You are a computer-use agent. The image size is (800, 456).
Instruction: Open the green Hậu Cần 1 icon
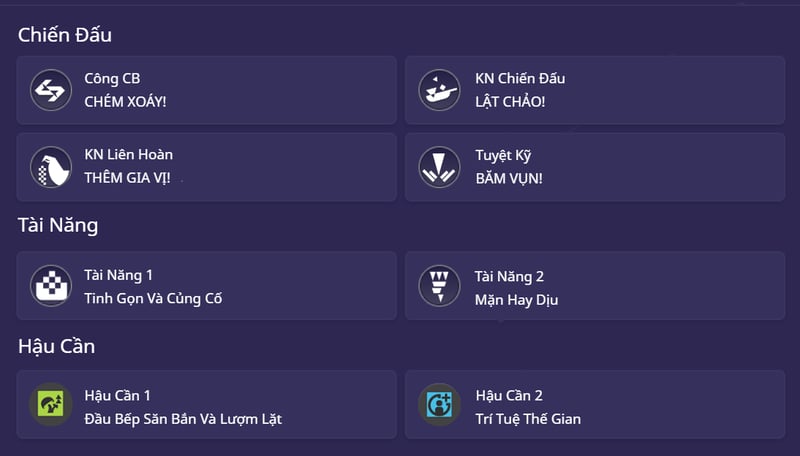[50, 405]
